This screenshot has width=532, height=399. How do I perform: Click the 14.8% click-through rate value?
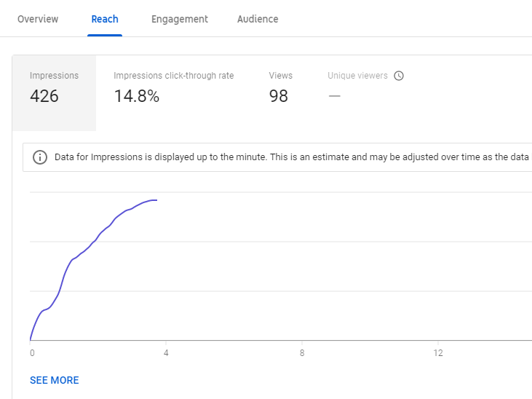click(136, 96)
